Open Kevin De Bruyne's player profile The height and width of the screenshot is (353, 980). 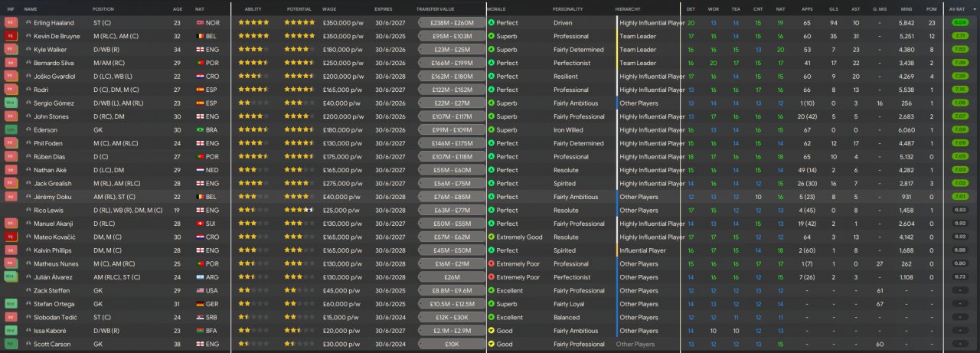coord(55,36)
